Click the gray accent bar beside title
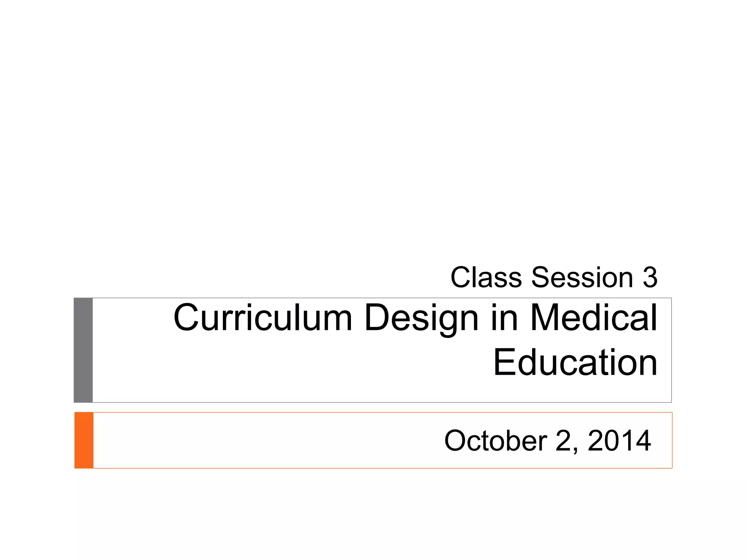The image size is (747, 560). [83, 350]
